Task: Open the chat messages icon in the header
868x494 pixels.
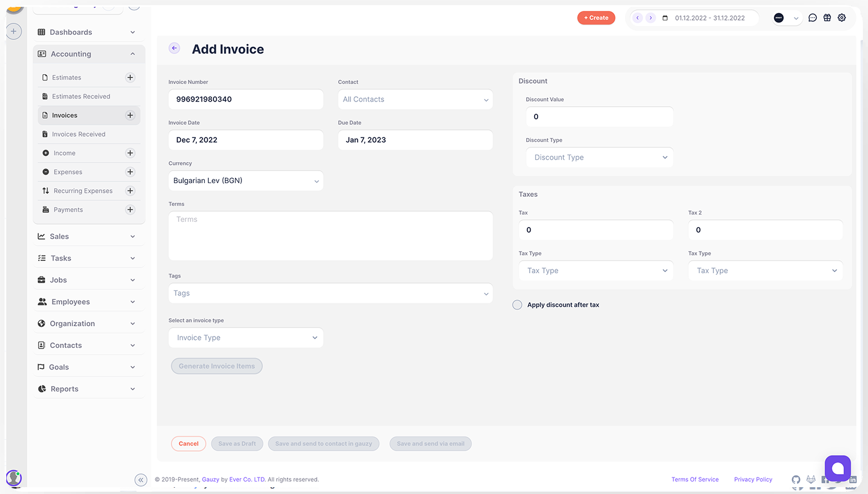Action: [813, 18]
